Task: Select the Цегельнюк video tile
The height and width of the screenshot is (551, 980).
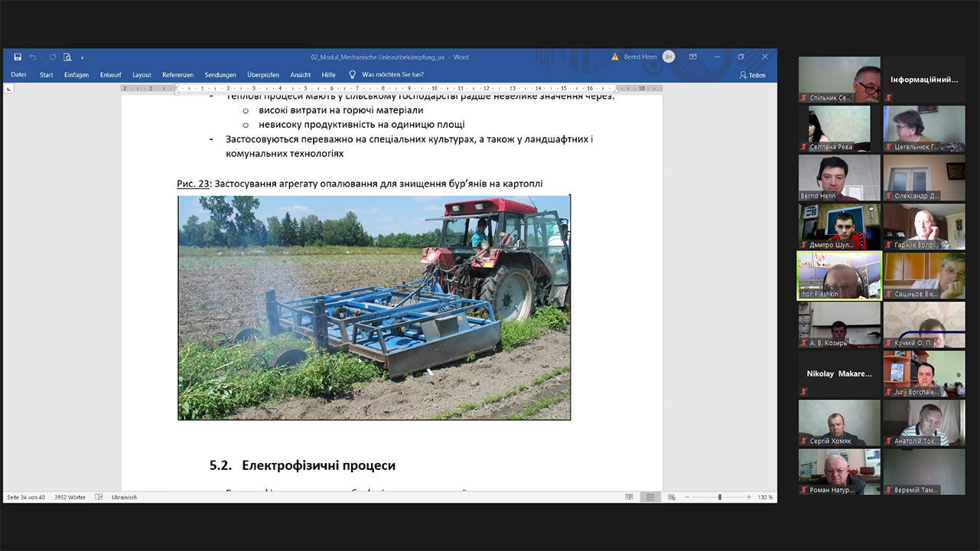Action: click(924, 129)
